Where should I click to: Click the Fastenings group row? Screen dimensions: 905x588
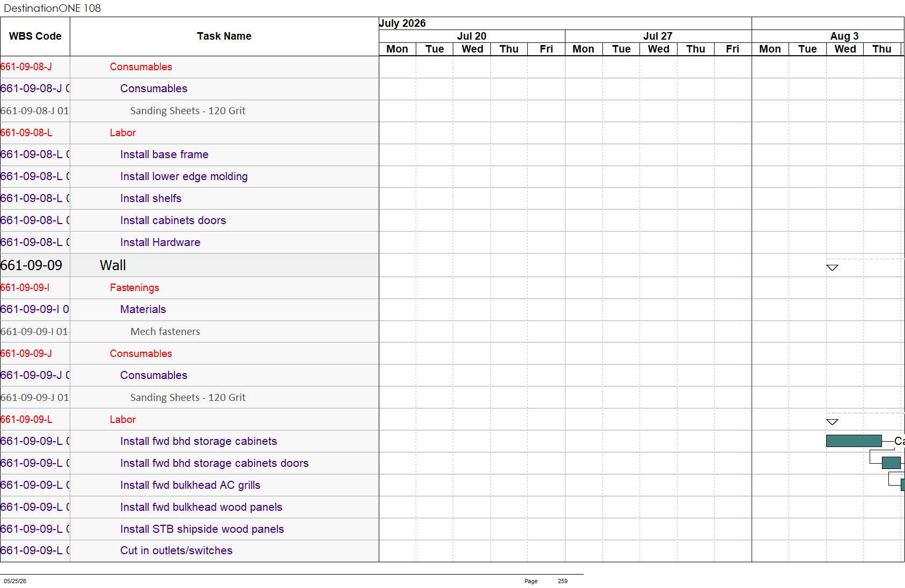coord(189,288)
